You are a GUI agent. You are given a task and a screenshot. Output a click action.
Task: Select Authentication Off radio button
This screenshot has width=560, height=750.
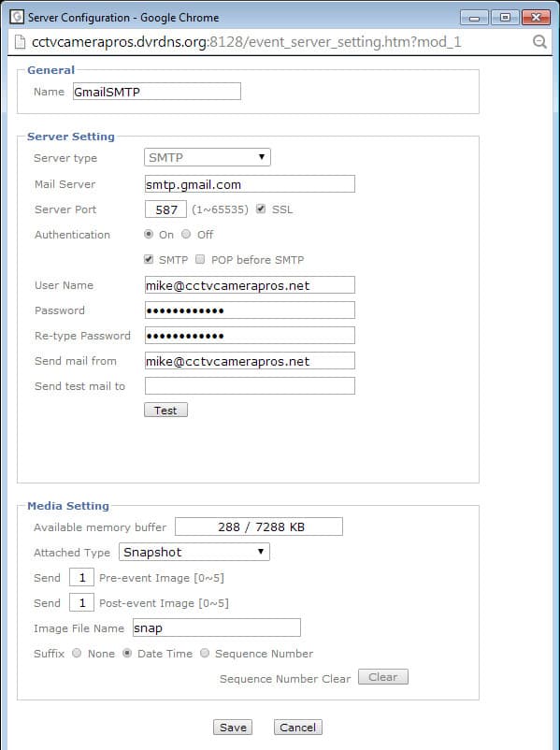(x=186, y=234)
